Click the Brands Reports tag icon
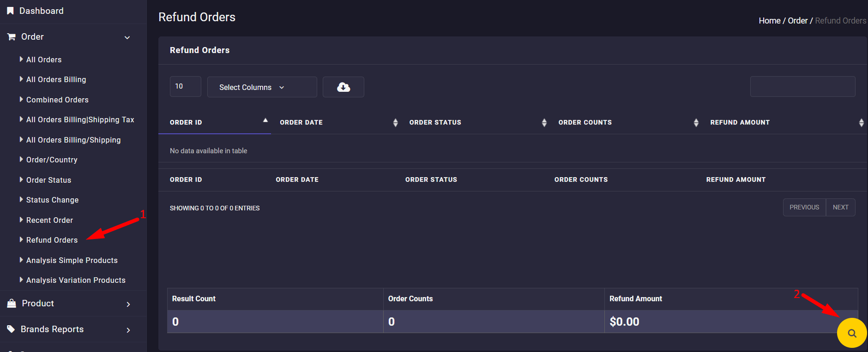The width and height of the screenshot is (868, 352). point(11,329)
